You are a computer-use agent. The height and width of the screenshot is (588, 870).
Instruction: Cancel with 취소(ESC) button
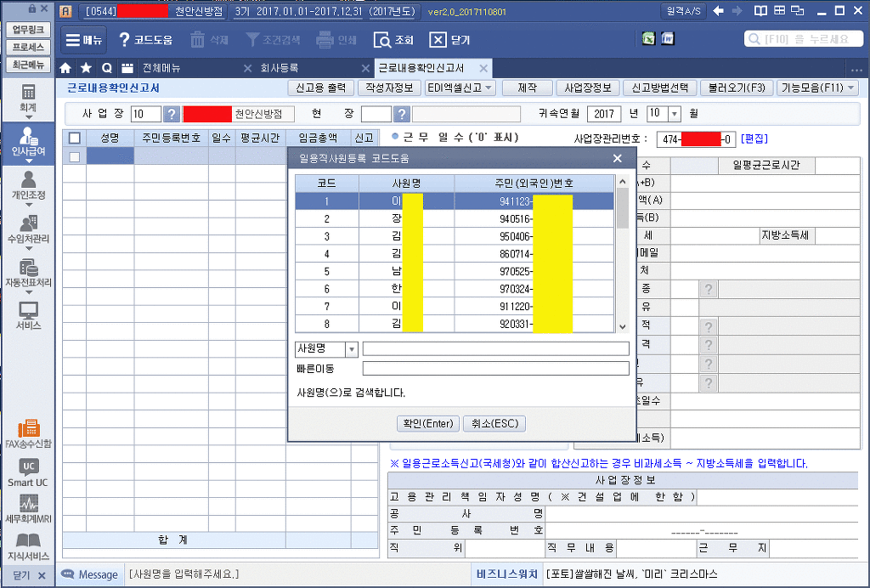click(x=494, y=424)
